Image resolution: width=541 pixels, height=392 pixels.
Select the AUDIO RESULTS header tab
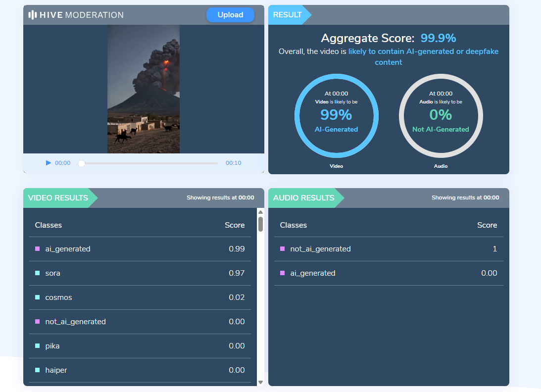coord(303,198)
